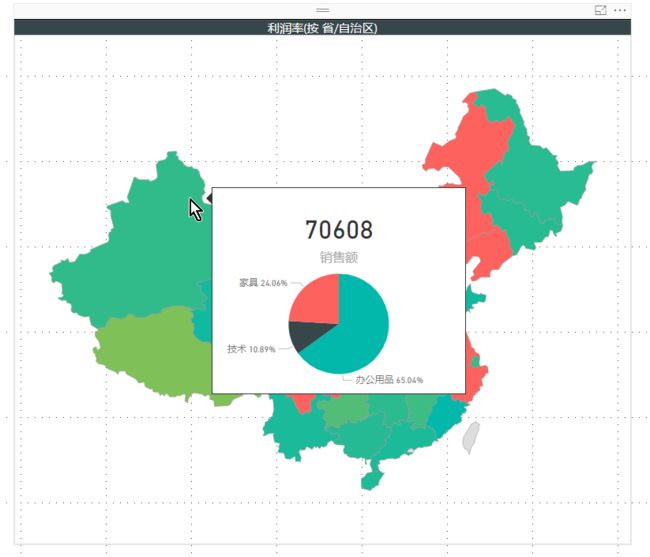Select Hainan island at the bottom
Screen dimensions: 650x557
371,481
